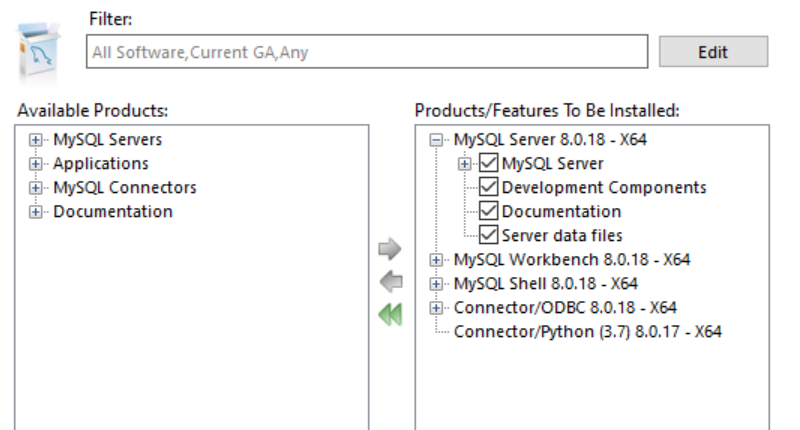Expand MySQL Servers in Available Products
The image size is (800, 430).
click(x=35, y=140)
